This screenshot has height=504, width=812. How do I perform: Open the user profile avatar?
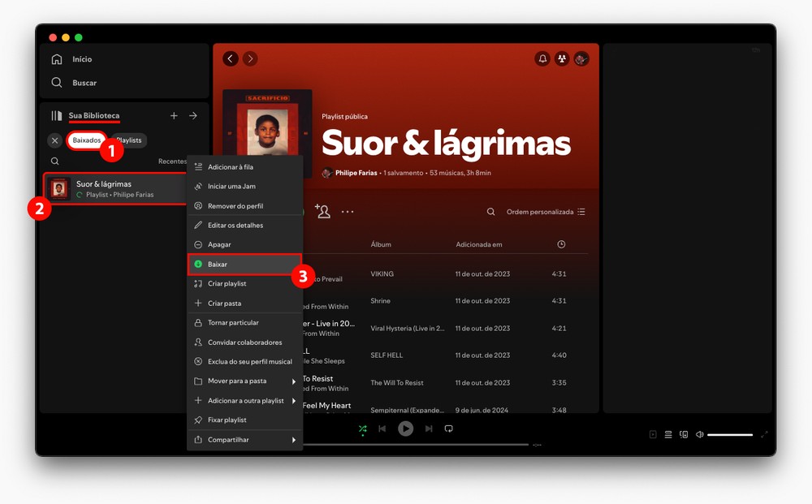(581, 58)
